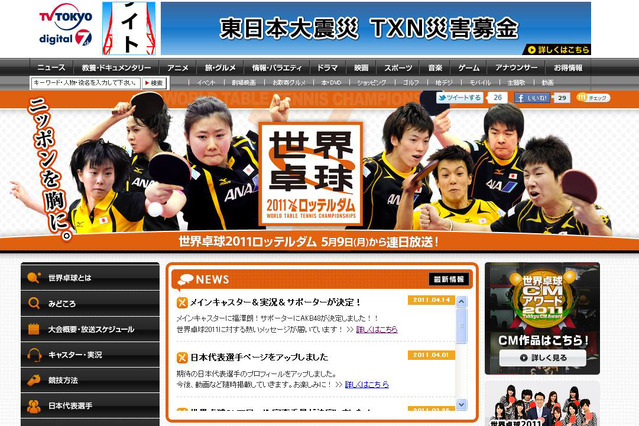The width and height of the screenshot is (639, 426).
Task: Click the keyword search input field
Action: 86,83
